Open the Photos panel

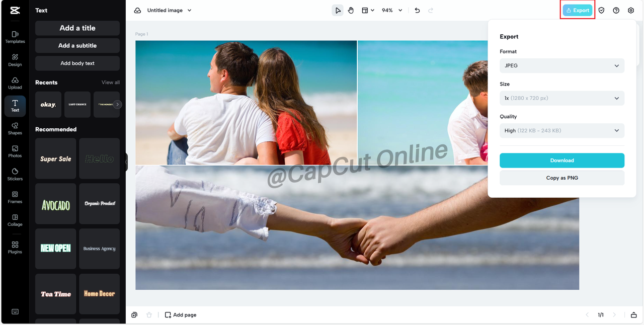tap(15, 151)
